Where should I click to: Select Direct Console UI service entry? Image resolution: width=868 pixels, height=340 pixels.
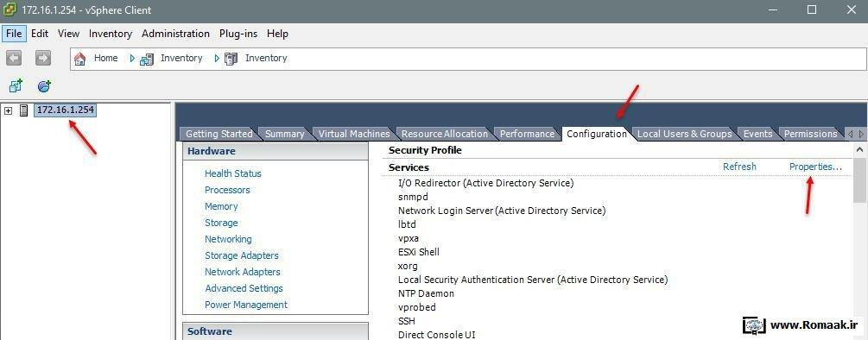click(x=436, y=335)
